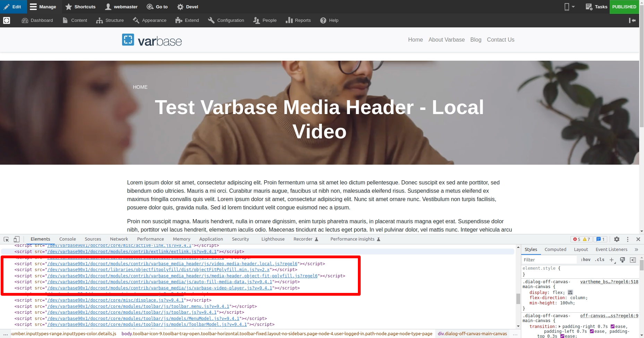Switch to the DevTools Application tab
Viewport: 644px width, 338px height.
pos(211,239)
